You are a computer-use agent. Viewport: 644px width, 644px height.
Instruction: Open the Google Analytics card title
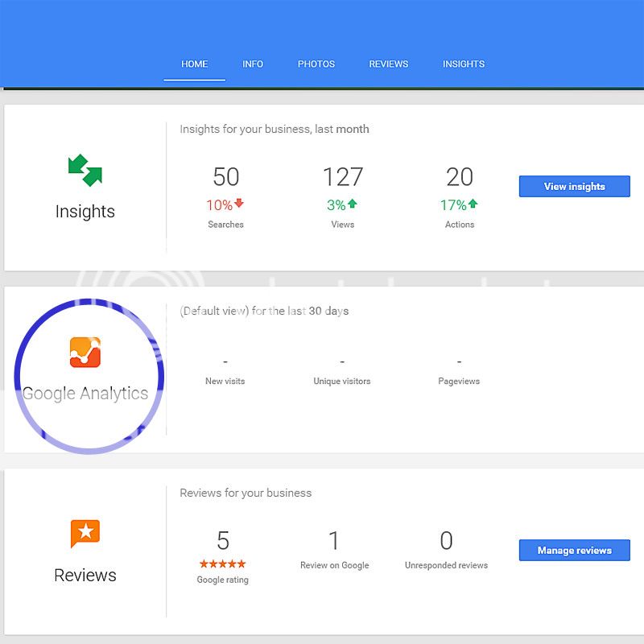tap(85, 394)
